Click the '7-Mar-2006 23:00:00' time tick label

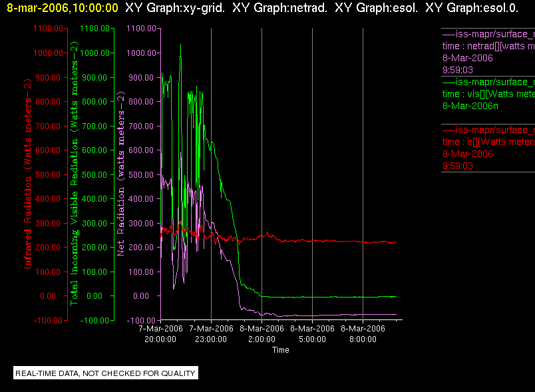(211, 333)
